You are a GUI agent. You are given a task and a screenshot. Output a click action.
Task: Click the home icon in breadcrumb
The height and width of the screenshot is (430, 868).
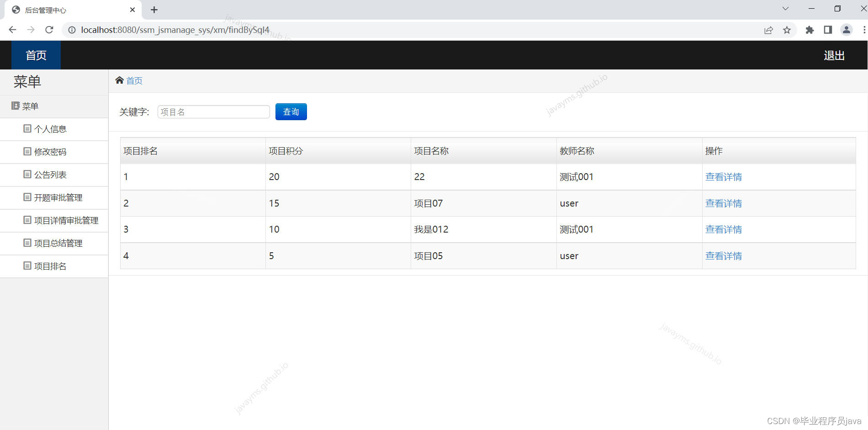tap(120, 80)
